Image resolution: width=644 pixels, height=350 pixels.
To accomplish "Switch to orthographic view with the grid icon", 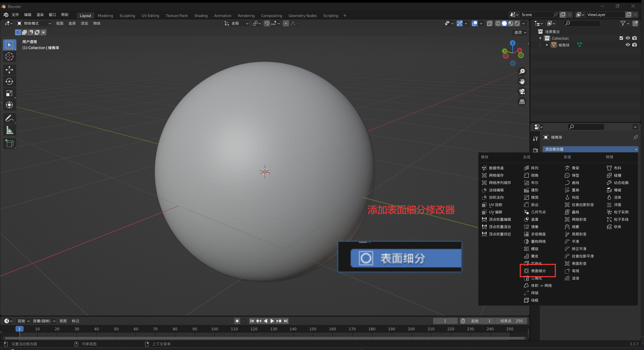I will pos(522,102).
